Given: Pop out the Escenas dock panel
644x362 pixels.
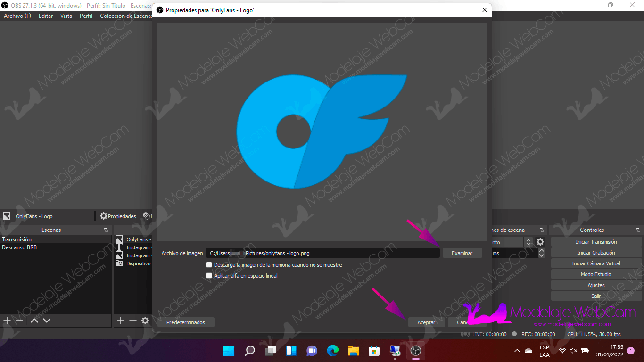Looking at the screenshot, I should pos(106,230).
